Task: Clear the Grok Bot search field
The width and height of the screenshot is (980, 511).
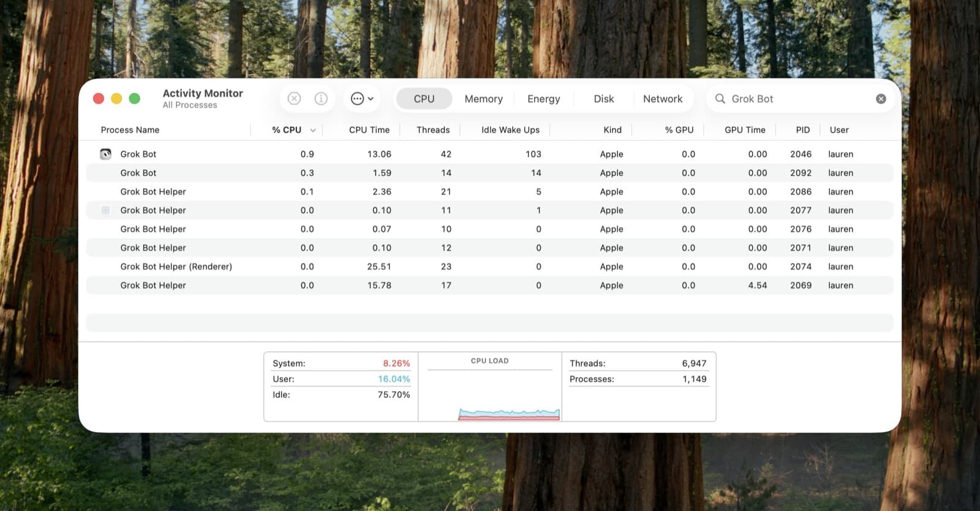Action: pyautogui.click(x=881, y=99)
